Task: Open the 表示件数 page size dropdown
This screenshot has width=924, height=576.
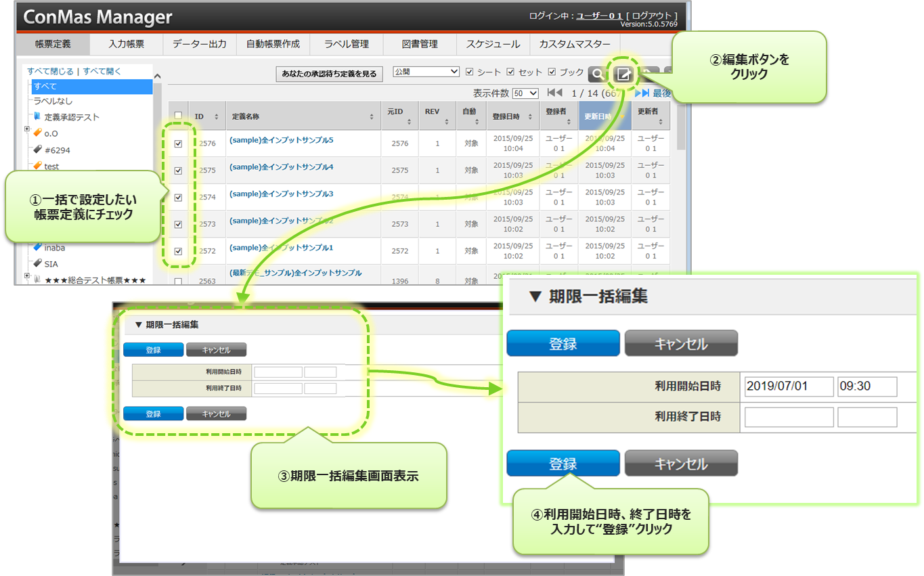Action: tap(525, 93)
